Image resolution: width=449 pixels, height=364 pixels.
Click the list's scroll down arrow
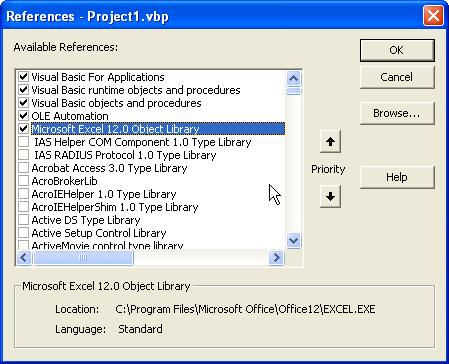(293, 240)
